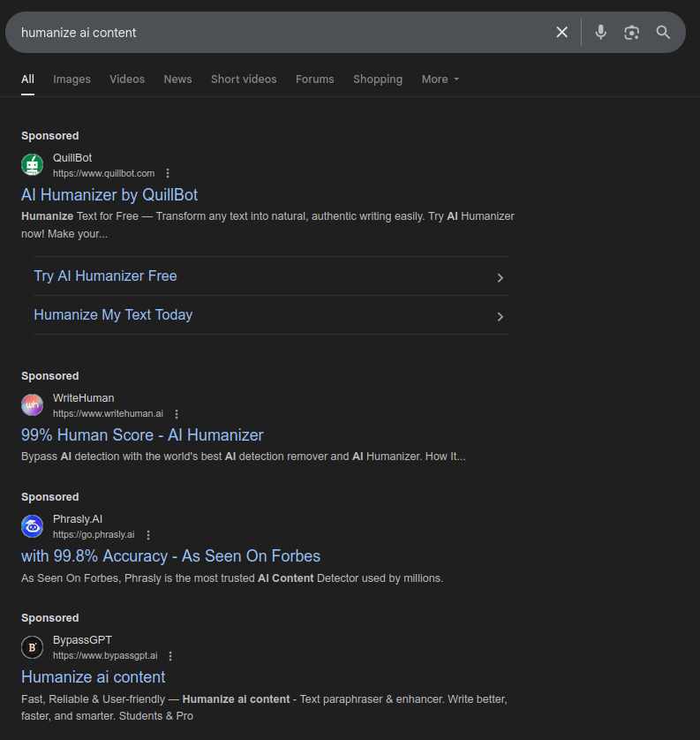Expand the More dropdown
This screenshot has height=740, width=700.
pyautogui.click(x=440, y=79)
